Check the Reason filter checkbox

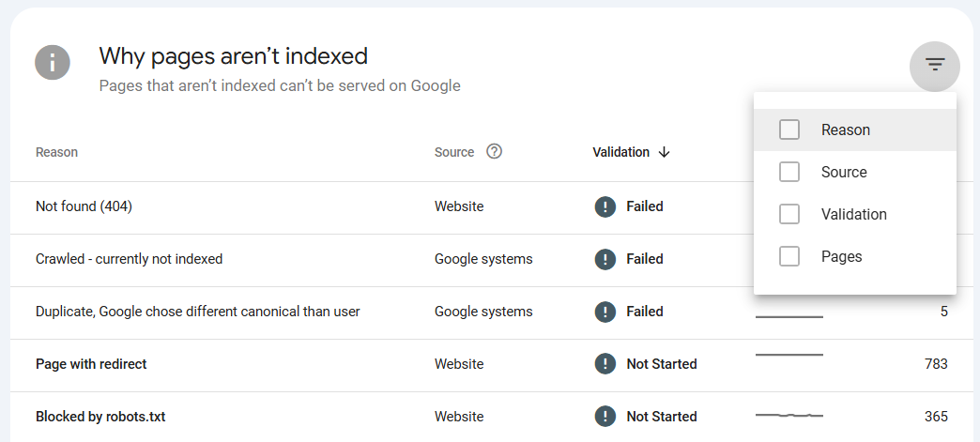789,130
